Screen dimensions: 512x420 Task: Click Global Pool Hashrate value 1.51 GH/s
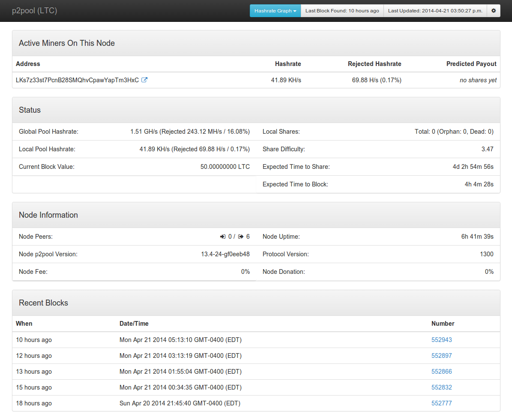coord(190,132)
